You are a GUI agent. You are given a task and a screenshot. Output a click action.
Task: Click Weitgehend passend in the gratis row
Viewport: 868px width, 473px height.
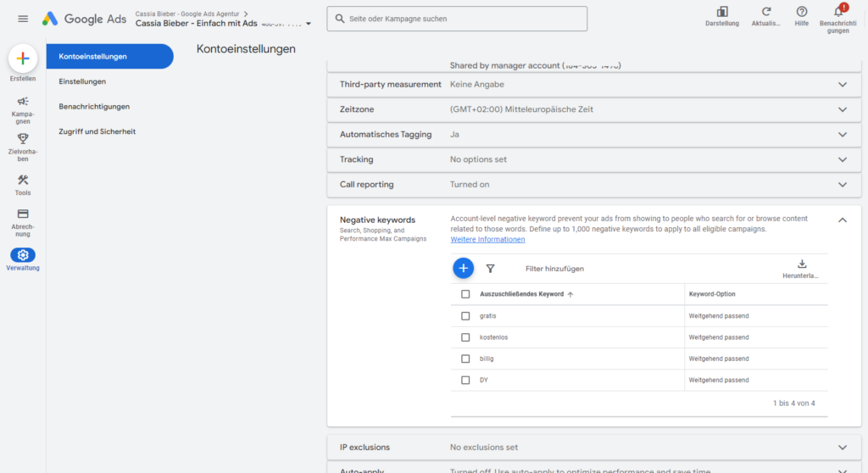click(719, 315)
